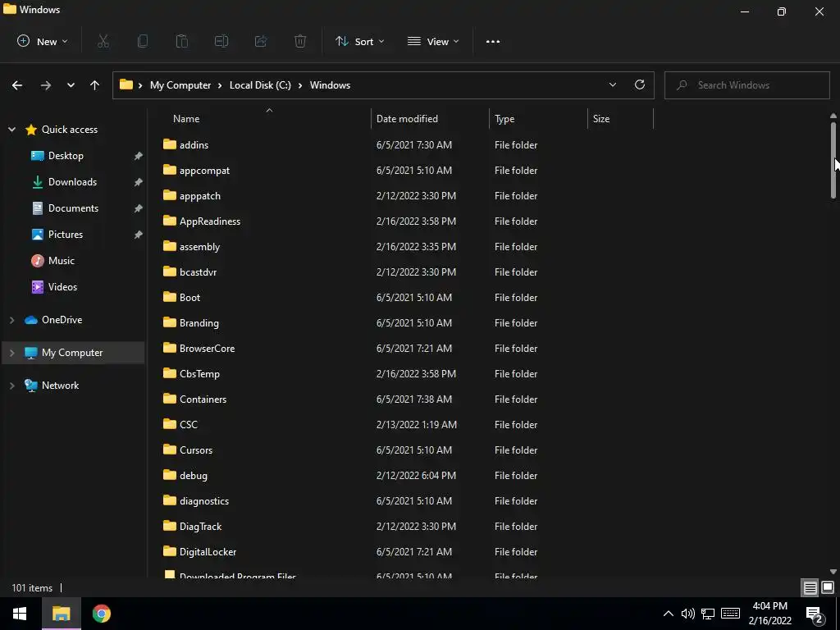Viewport: 840px width, 630px height.
Task: Open the New item dropdown
Action: [x=43, y=41]
